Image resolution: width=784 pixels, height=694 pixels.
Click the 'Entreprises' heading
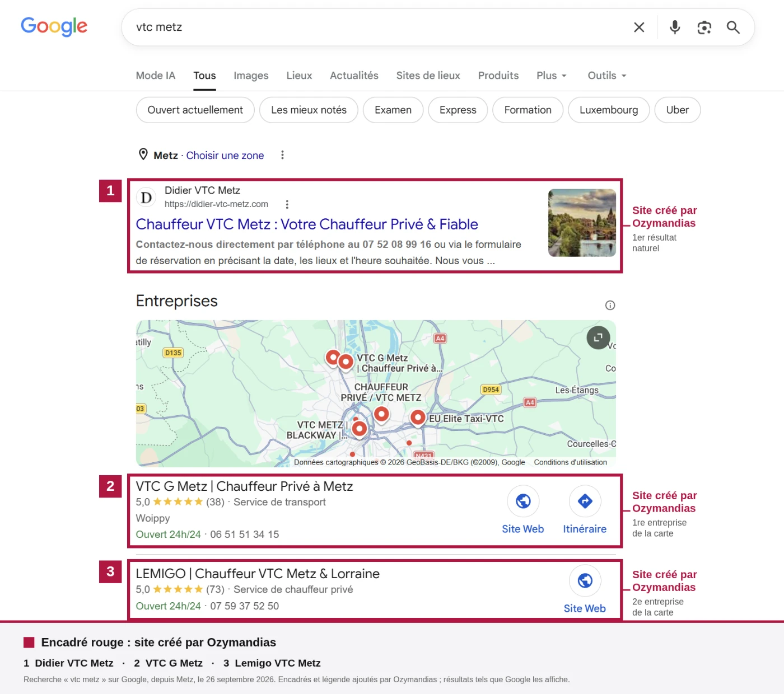click(x=177, y=301)
